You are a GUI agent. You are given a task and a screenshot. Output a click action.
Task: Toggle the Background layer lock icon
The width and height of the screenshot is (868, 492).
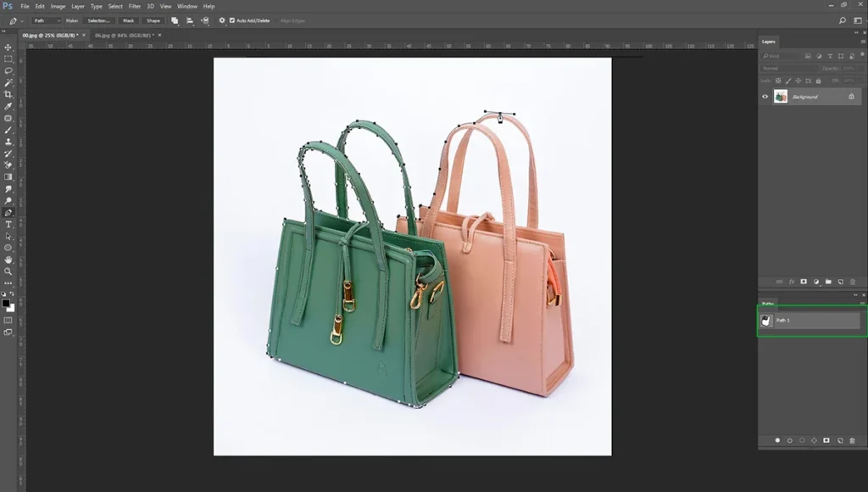coord(851,97)
